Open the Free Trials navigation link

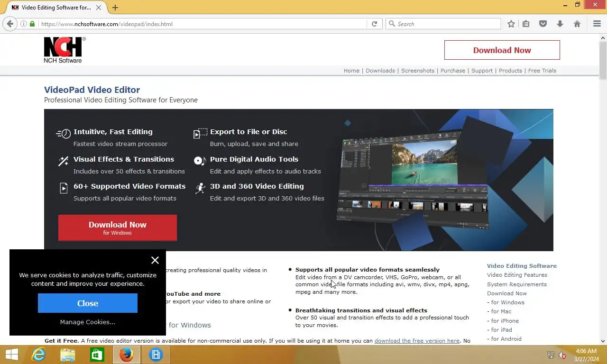point(542,71)
